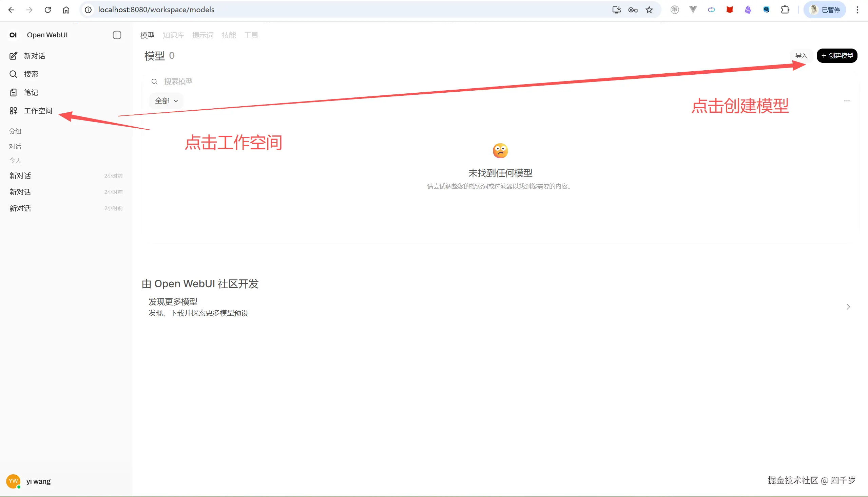
Task: Open the Notes (笔记) icon
Action: (x=13, y=92)
